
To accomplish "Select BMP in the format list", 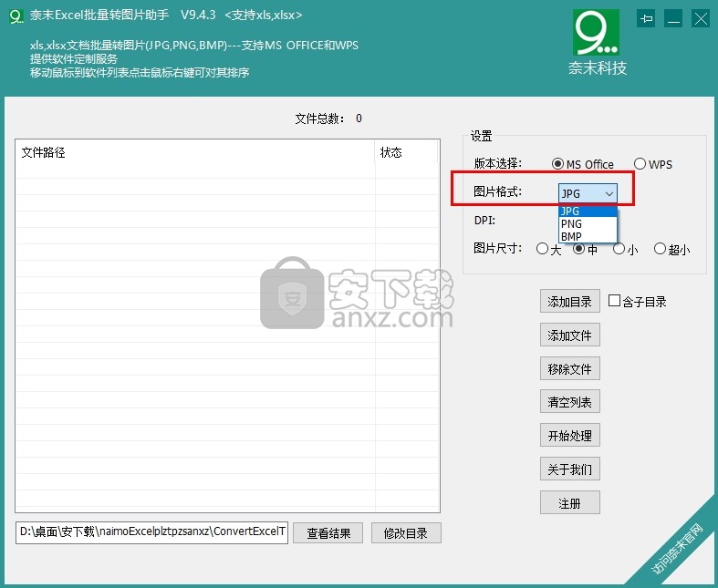I will click(x=588, y=236).
